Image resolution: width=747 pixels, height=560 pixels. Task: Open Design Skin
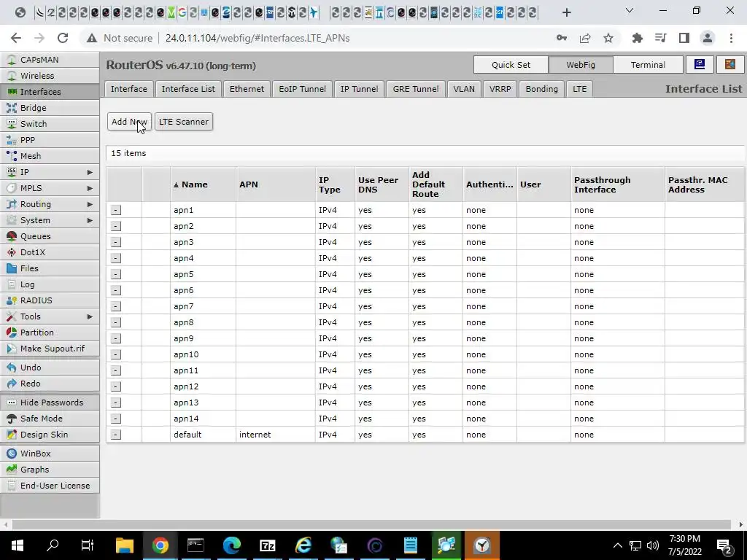tap(50, 435)
